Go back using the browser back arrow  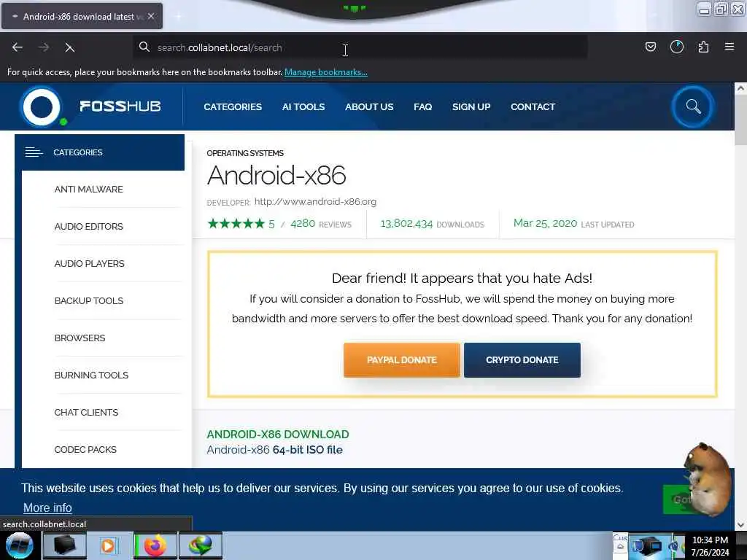pos(18,47)
